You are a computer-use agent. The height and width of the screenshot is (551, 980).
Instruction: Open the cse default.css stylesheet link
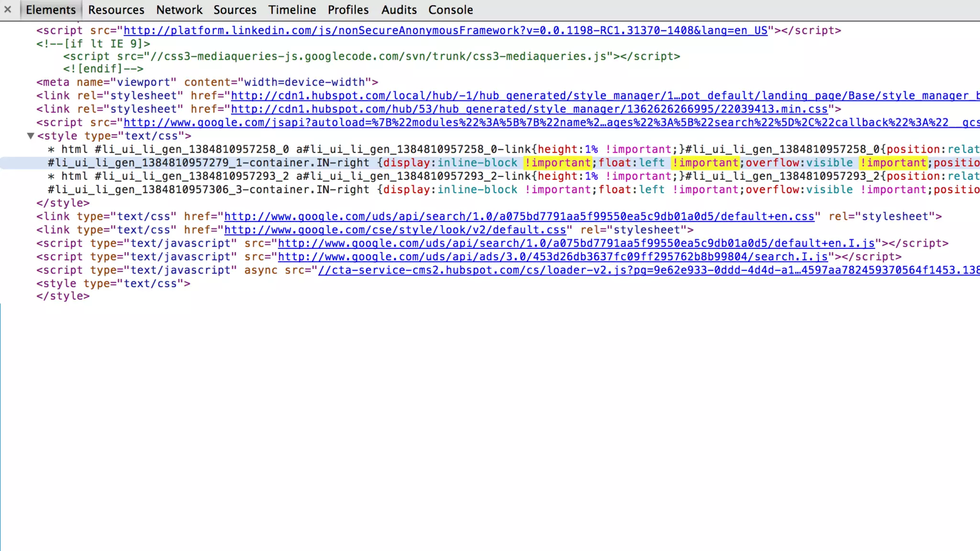[395, 230]
